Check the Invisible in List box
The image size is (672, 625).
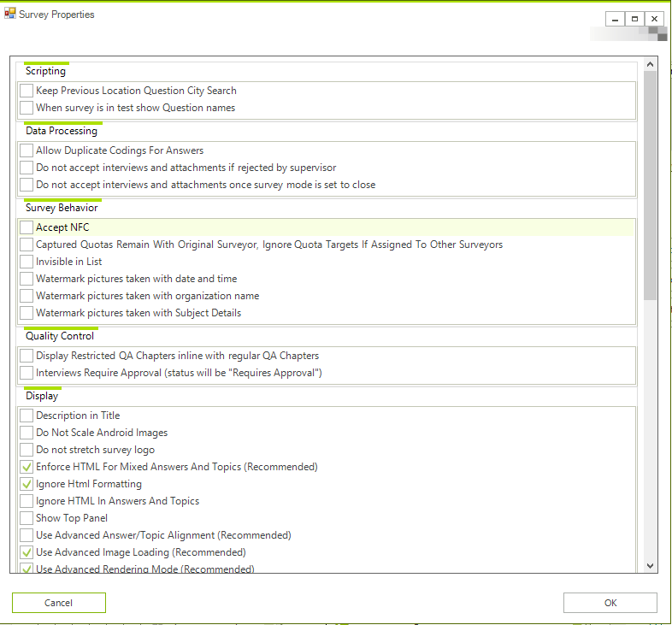click(x=27, y=262)
